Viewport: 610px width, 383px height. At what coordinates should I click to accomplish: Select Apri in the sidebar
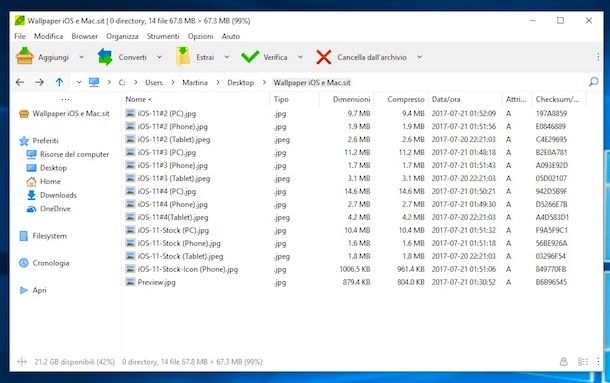[x=39, y=291]
